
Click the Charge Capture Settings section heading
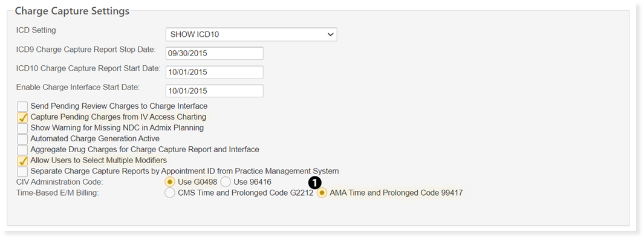[x=73, y=11]
